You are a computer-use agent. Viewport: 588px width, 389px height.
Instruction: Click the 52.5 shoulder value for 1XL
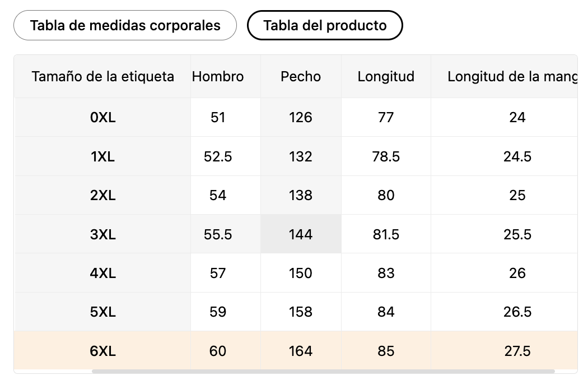click(218, 156)
